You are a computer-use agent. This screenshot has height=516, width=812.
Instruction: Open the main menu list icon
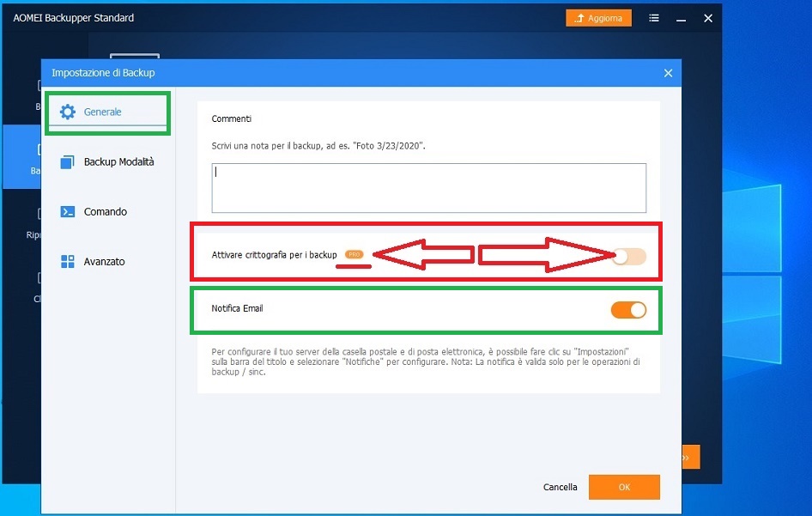[654, 18]
